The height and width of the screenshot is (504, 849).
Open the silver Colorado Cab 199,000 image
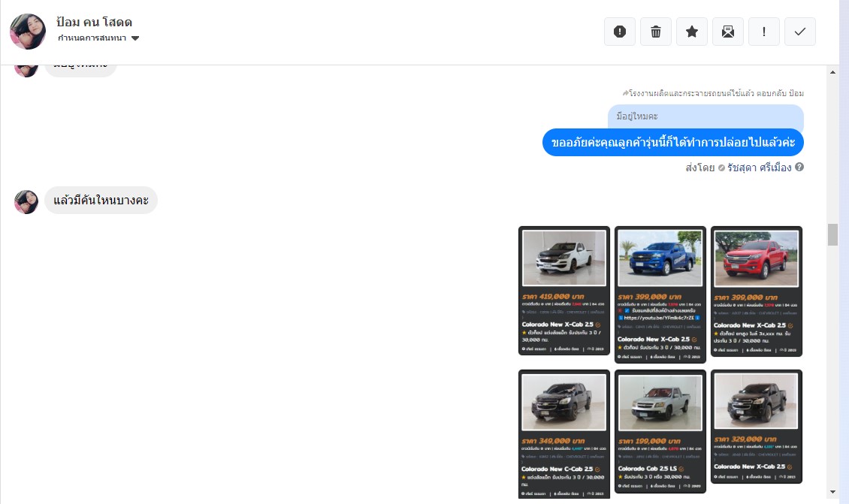660,431
